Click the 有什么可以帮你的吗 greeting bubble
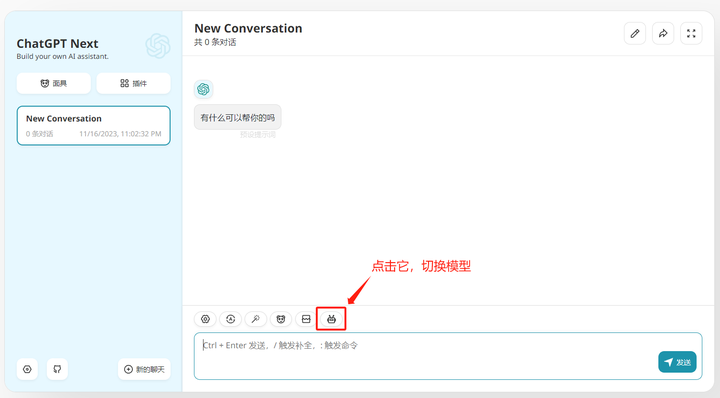Image resolution: width=720 pixels, height=398 pixels. [x=237, y=118]
